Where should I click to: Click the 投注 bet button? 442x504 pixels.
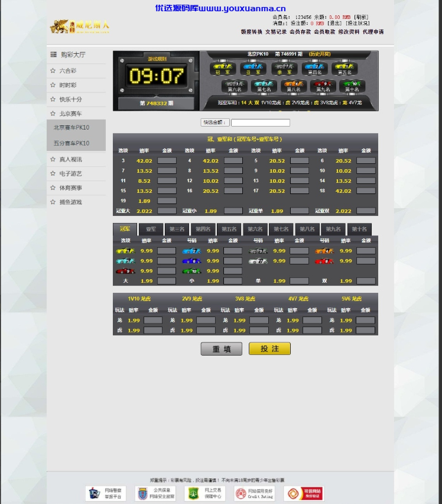coord(269,349)
